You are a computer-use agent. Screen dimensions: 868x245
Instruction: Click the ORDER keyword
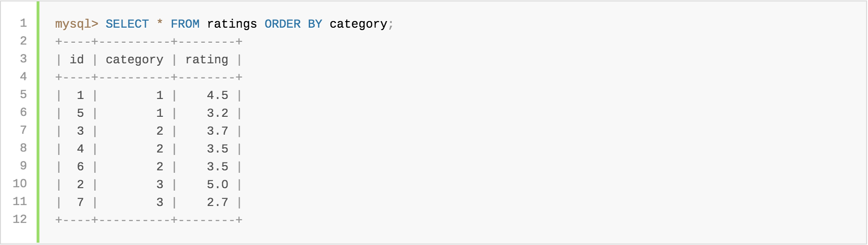[x=282, y=24]
